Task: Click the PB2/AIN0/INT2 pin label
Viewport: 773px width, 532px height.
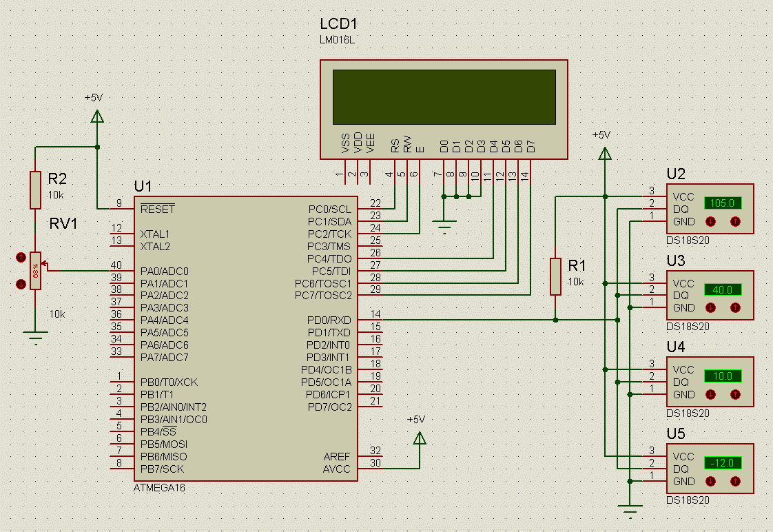Action: pos(174,407)
